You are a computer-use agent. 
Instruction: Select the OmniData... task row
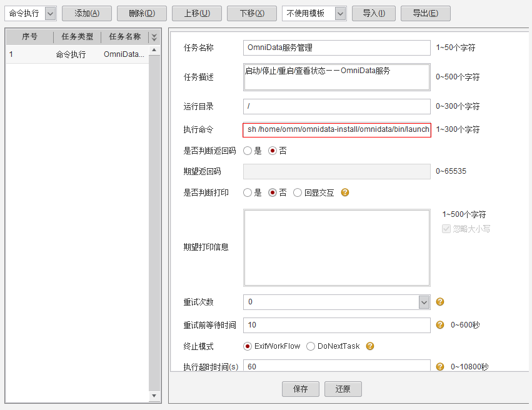[x=78, y=54]
